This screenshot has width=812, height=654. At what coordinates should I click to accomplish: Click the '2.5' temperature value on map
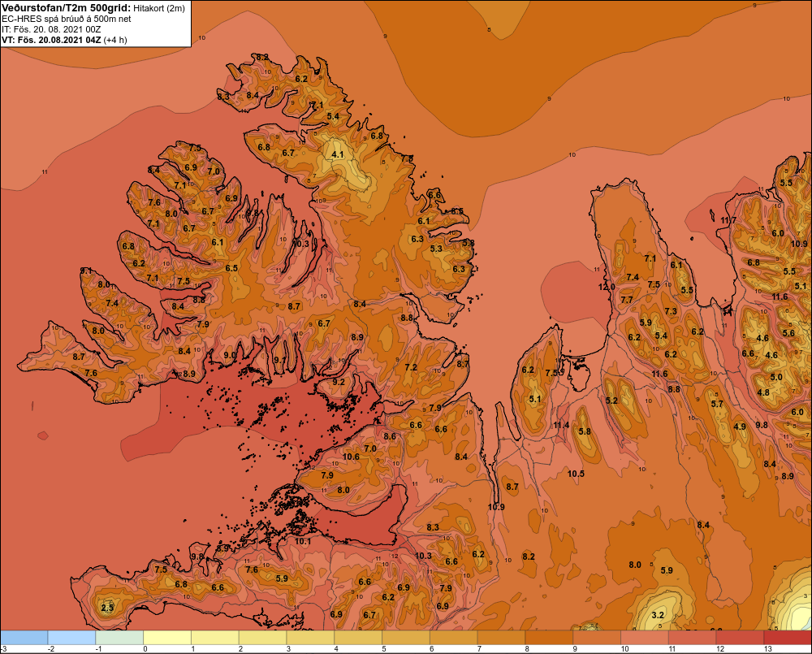[107, 608]
